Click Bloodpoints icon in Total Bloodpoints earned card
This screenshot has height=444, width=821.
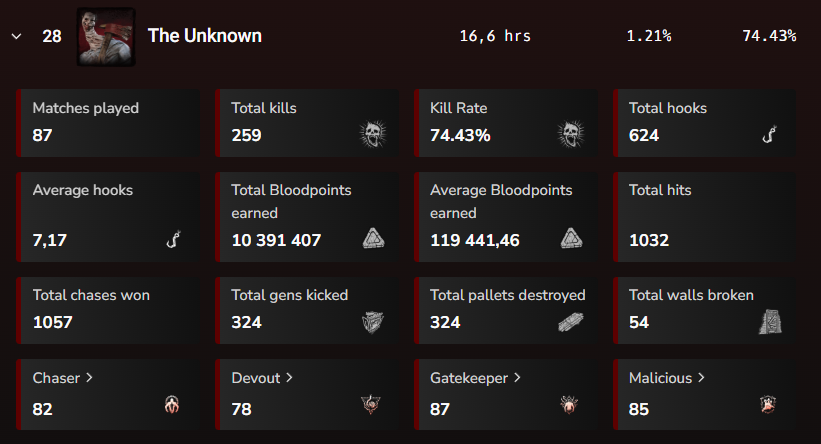point(373,239)
